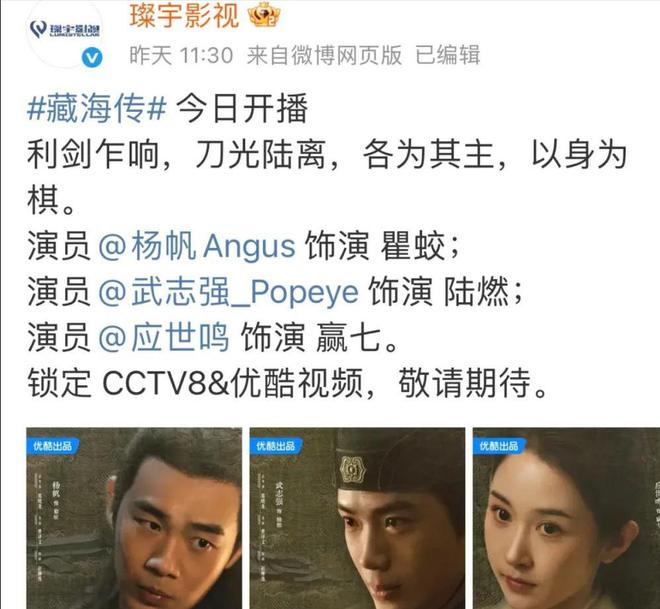Open the 璨宇影视 account name link
The image size is (660, 609).
[x=184, y=16]
